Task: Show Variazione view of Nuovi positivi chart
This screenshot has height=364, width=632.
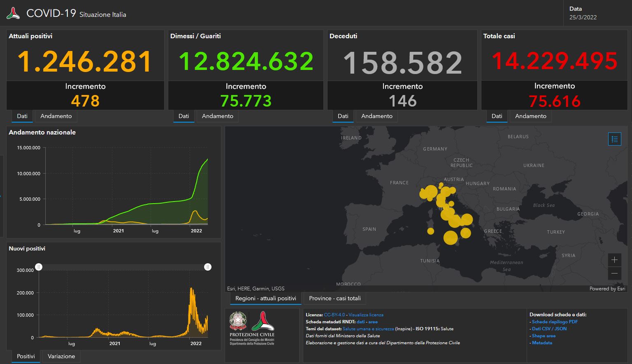Action: point(61,356)
